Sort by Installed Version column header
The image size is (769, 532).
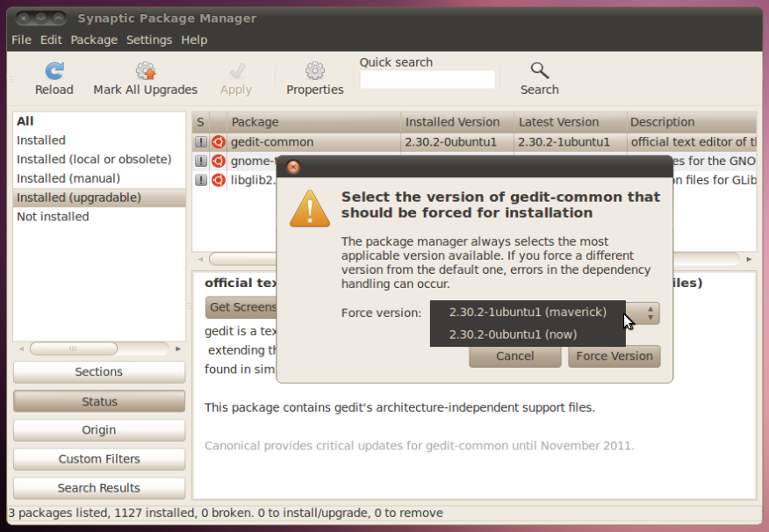(457, 122)
